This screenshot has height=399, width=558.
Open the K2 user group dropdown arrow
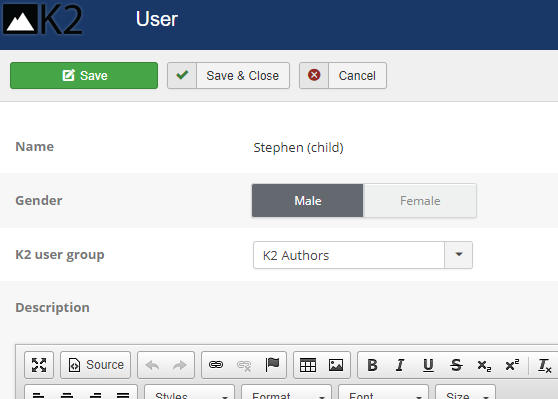pos(459,255)
